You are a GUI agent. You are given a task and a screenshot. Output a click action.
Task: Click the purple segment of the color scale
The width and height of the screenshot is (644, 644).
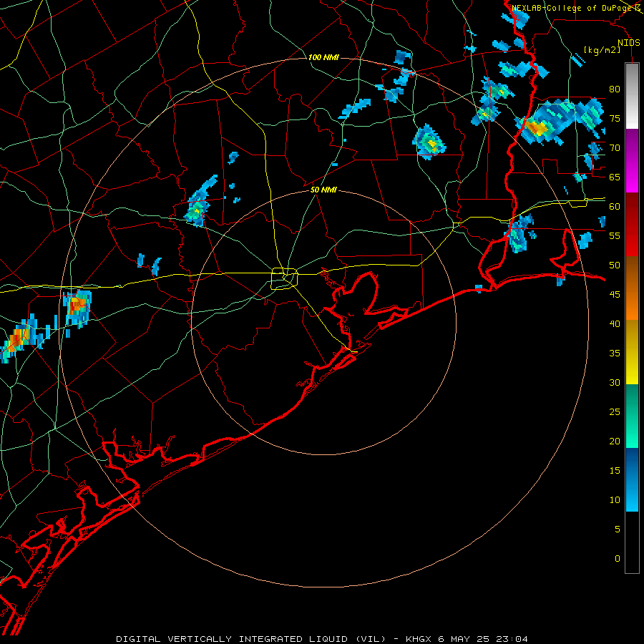632,144
